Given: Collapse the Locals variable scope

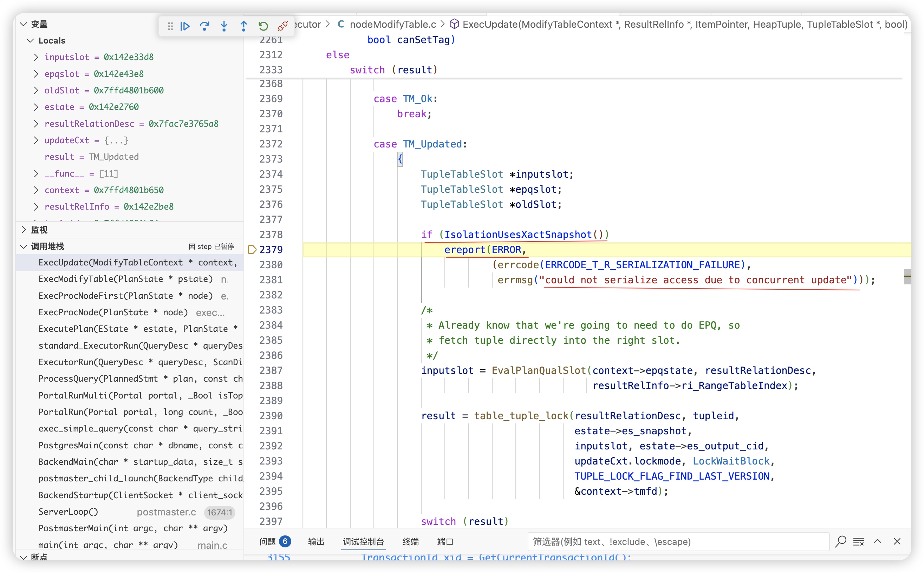Looking at the screenshot, I should [30, 40].
